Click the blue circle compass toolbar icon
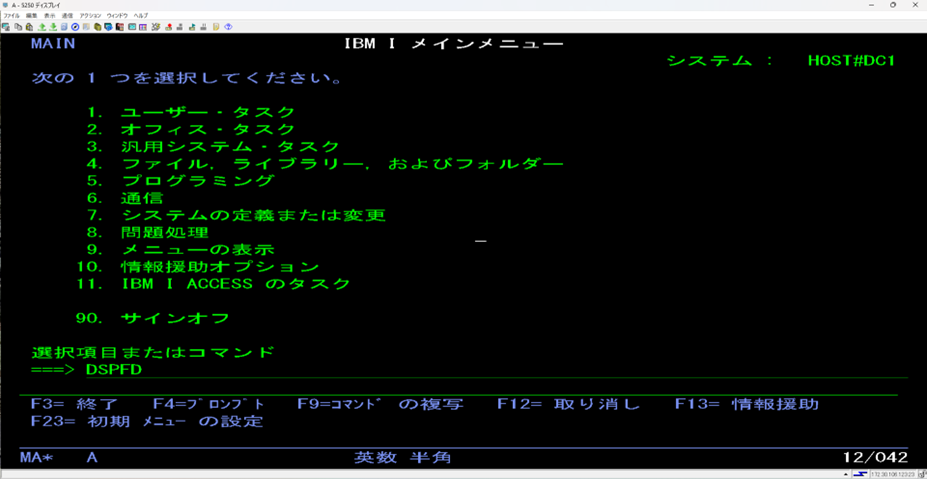Screen dimensions: 927x479 point(75,27)
